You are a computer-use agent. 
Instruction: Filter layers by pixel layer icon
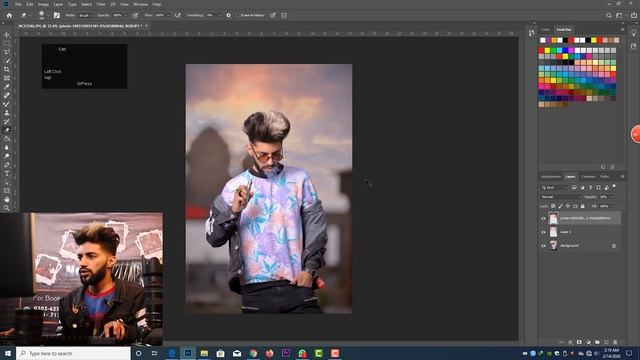(574, 187)
